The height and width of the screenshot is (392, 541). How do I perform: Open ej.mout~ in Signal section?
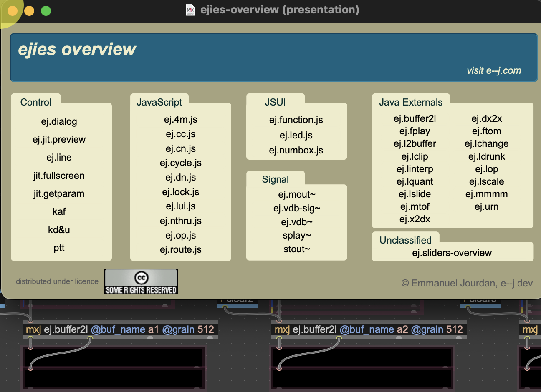tap(296, 194)
